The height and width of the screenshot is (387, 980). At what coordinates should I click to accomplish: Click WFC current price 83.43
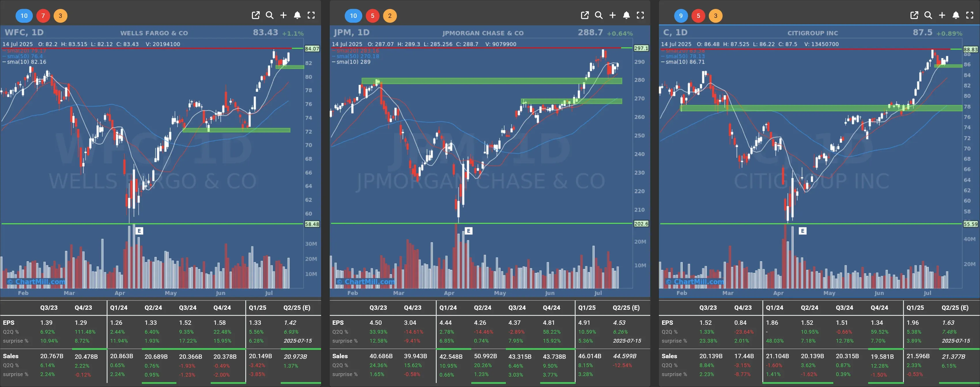[265, 32]
